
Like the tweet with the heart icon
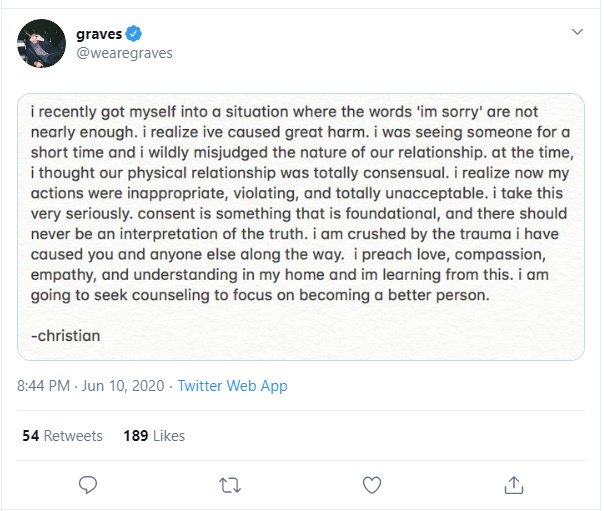coord(372,484)
